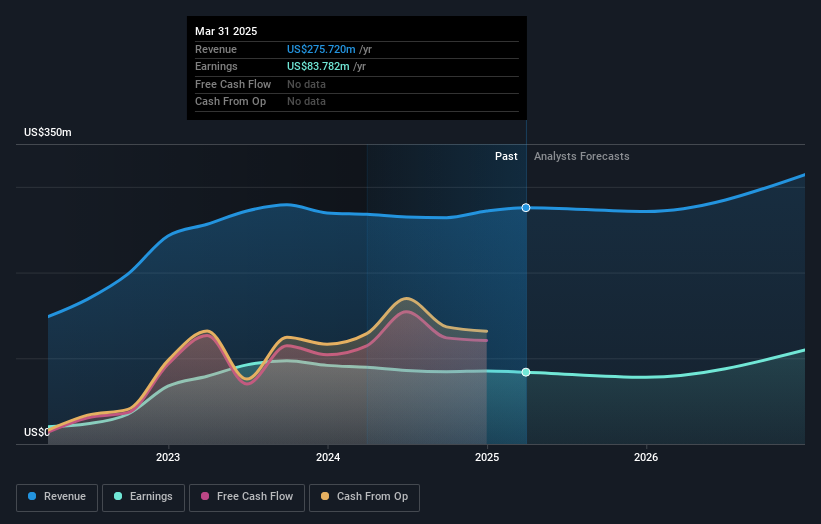This screenshot has height=524, width=821.
Task: Click the Past label on the chart
Action: point(506,156)
